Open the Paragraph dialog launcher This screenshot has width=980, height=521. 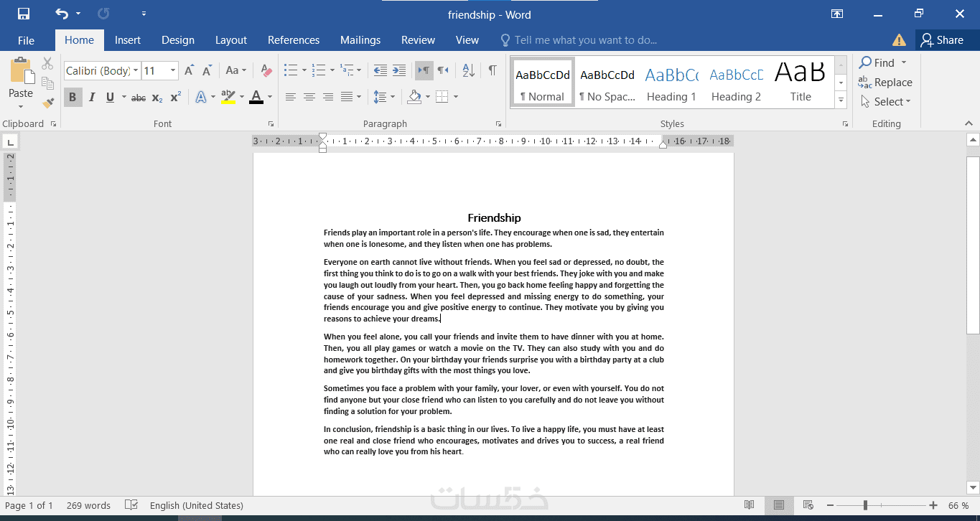pyautogui.click(x=498, y=124)
